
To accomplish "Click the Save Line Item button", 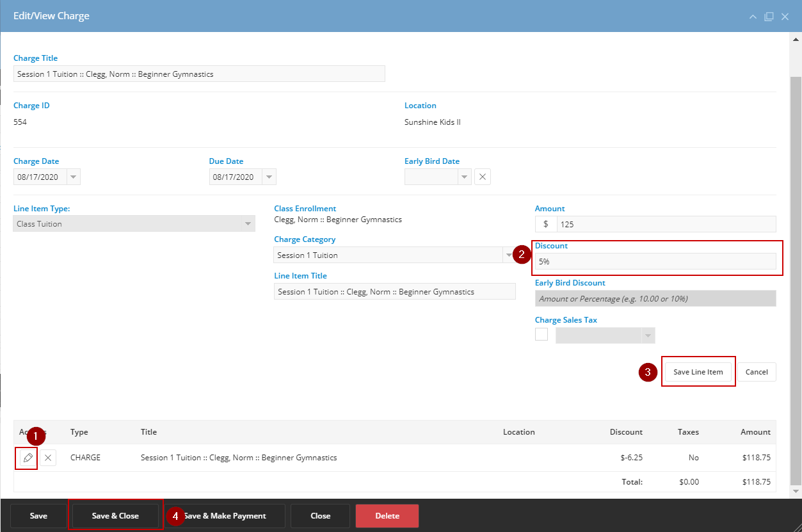I will [698, 372].
